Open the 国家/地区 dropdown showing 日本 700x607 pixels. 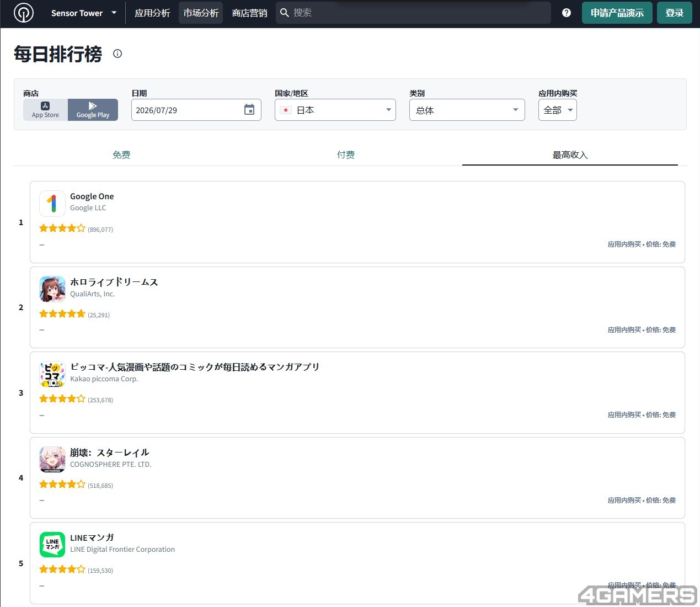click(x=335, y=110)
